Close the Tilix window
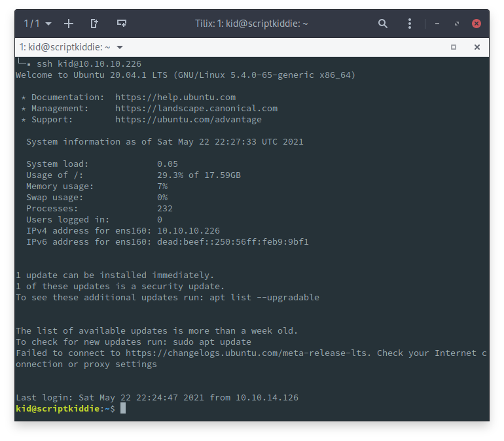The width and height of the screenshot is (504, 441). point(477,24)
